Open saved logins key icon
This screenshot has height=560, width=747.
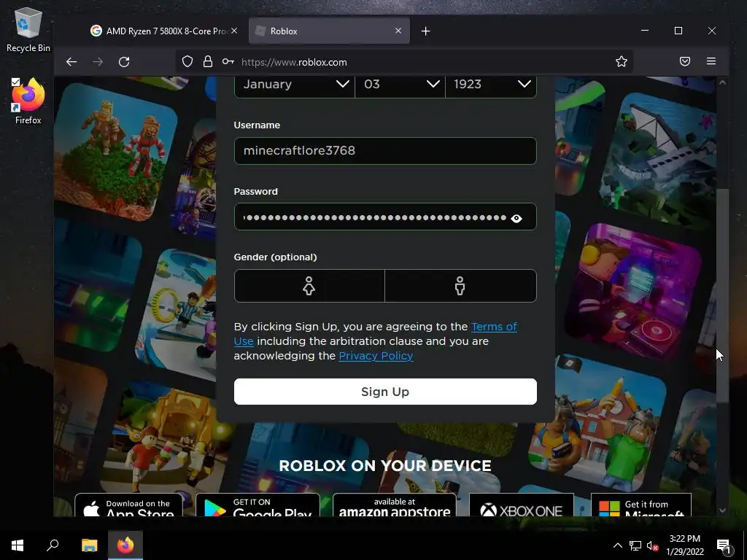click(228, 62)
